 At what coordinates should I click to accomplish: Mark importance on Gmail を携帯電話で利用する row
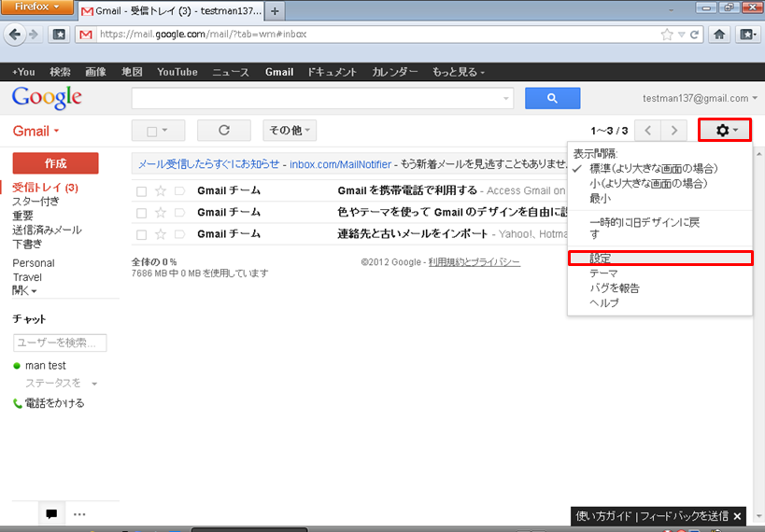[179, 190]
